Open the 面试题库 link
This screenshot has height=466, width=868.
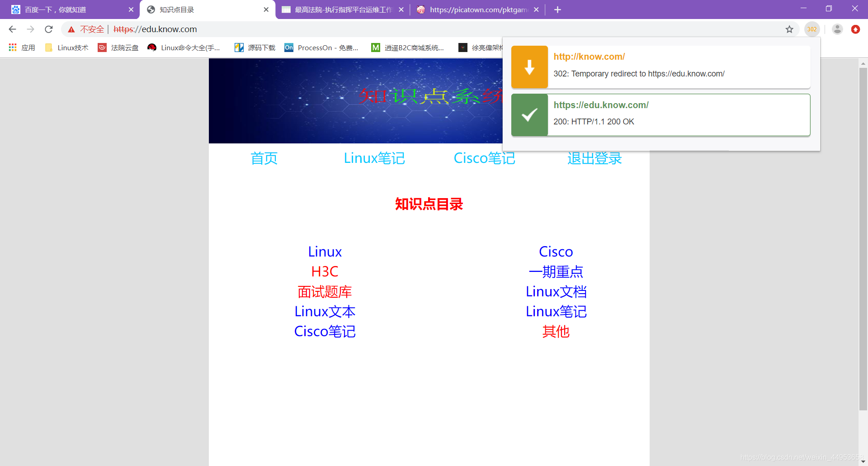pyautogui.click(x=325, y=291)
